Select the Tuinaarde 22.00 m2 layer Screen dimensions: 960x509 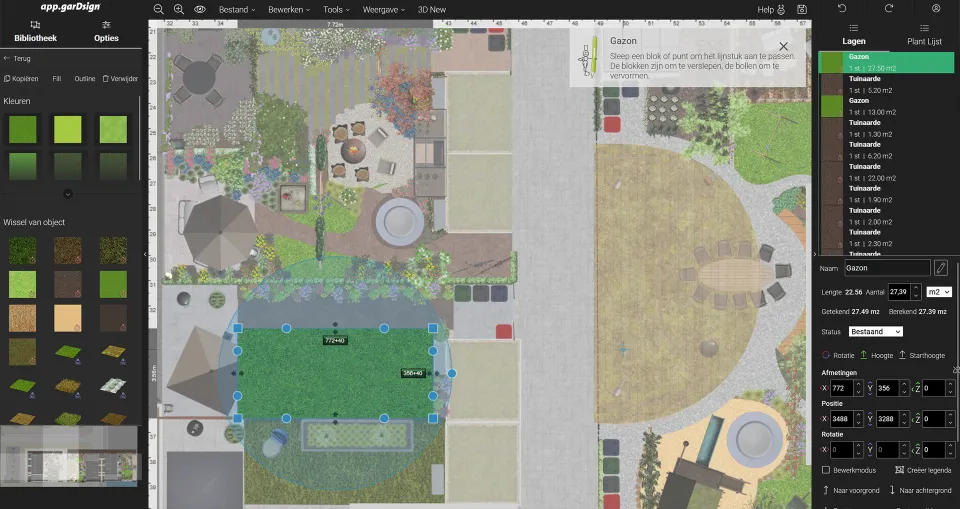coord(887,172)
